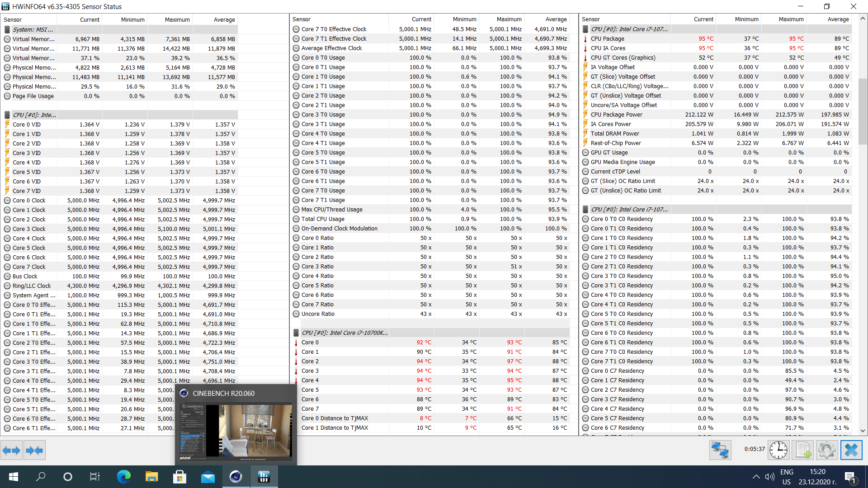The image size is (868, 488).
Task: Reset the elapsed time clock icon
Action: (778, 450)
